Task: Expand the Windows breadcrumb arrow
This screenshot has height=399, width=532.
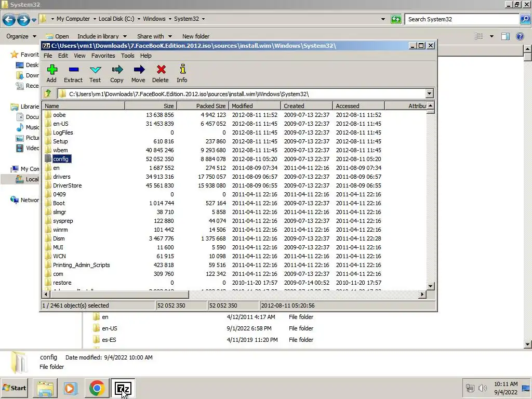Action: [170, 19]
